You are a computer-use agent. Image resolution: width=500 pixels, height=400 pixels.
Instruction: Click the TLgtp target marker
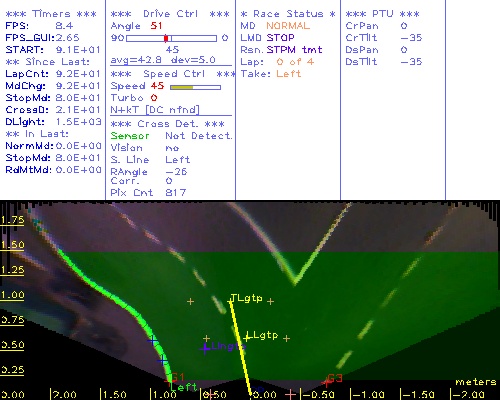tap(230, 301)
